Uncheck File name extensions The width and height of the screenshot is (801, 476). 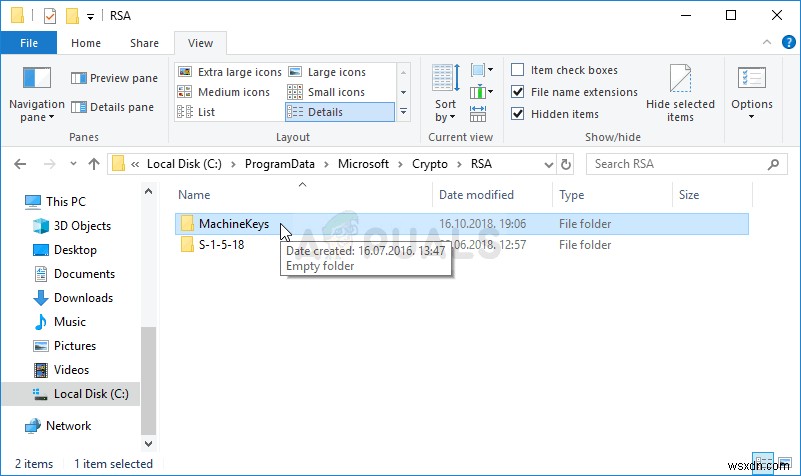(x=517, y=91)
